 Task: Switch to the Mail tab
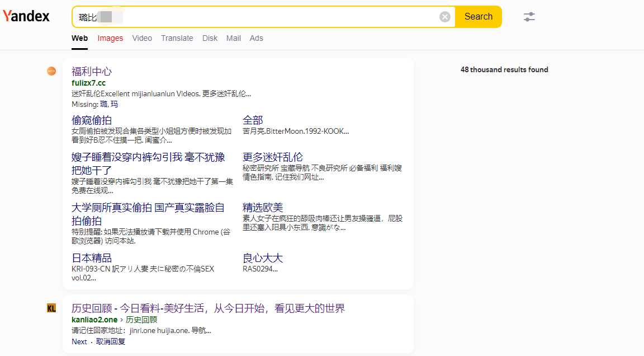click(234, 38)
